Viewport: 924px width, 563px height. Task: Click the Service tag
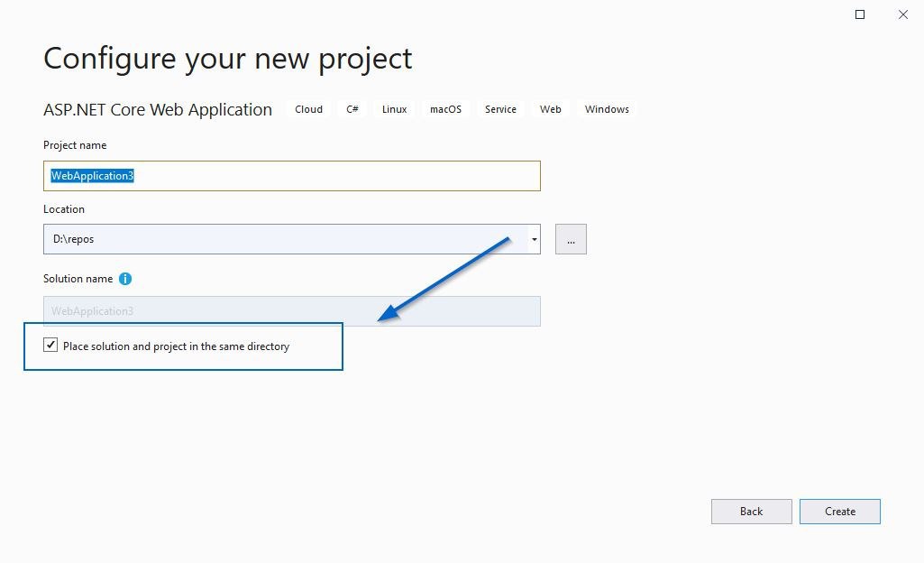click(x=500, y=110)
